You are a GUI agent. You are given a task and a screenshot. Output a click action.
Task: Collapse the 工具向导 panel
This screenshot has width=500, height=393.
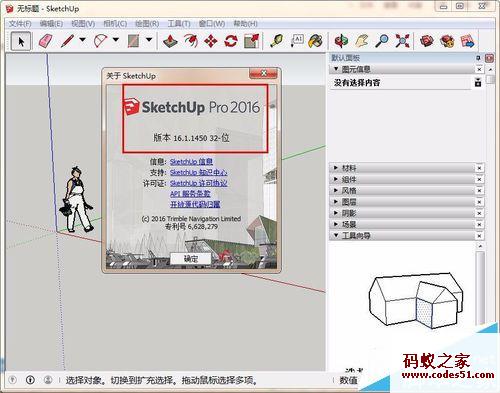pyautogui.click(x=336, y=235)
